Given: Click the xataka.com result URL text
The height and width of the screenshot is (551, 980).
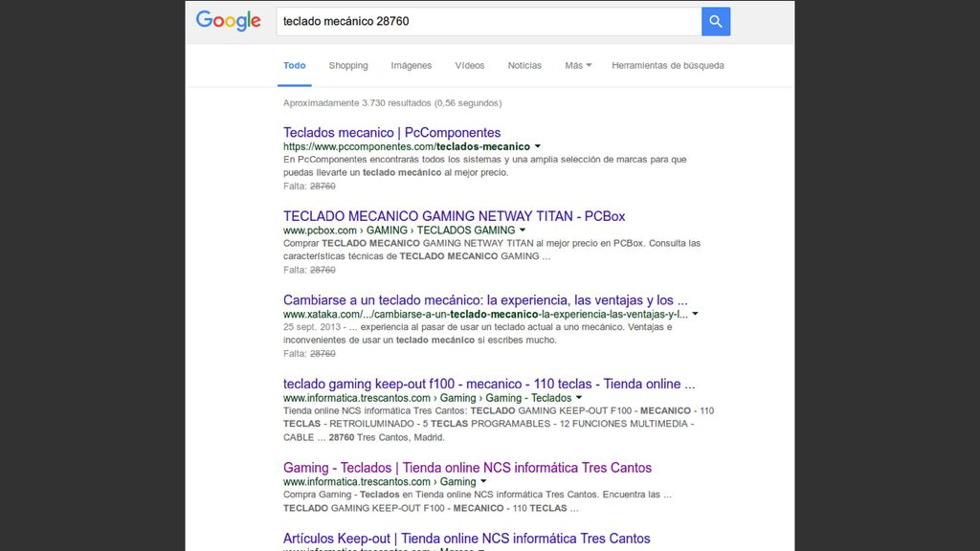Looking at the screenshot, I should [485, 314].
